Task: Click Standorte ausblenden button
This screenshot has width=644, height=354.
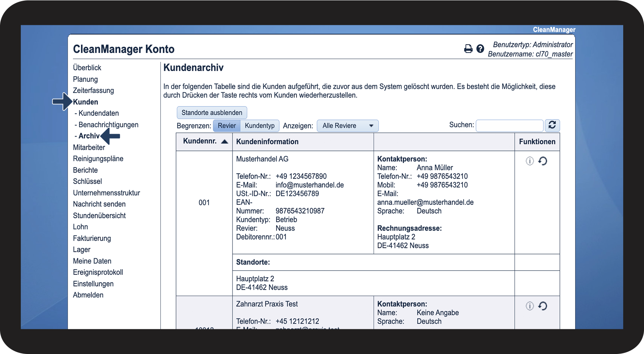Action: tap(212, 113)
